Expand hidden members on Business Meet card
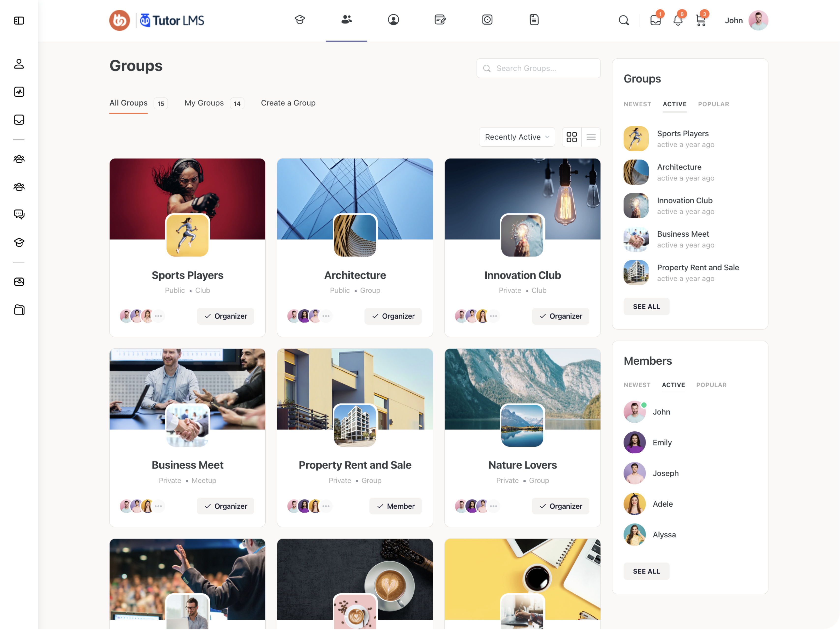Viewport: 840px width, 630px height. tap(159, 506)
